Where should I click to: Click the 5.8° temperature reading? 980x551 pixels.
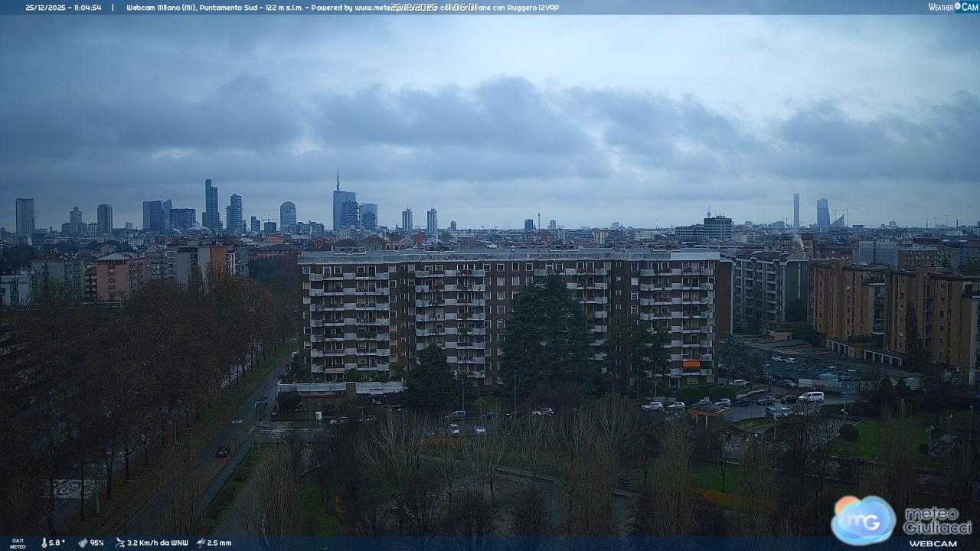[x=57, y=543]
